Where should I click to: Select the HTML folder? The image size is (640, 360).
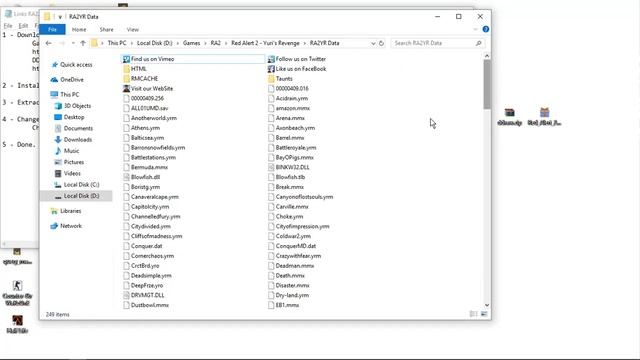click(135, 69)
